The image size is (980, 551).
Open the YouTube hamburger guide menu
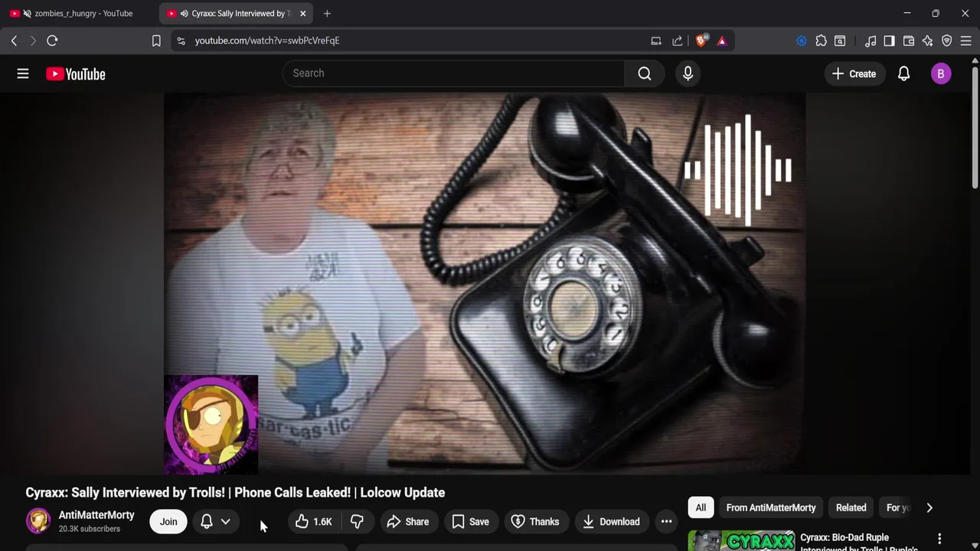pyautogui.click(x=23, y=73)
